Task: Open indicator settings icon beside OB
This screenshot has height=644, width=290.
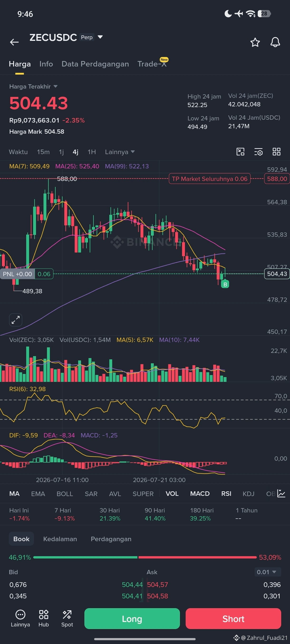Action: click(x=281, y=493)
